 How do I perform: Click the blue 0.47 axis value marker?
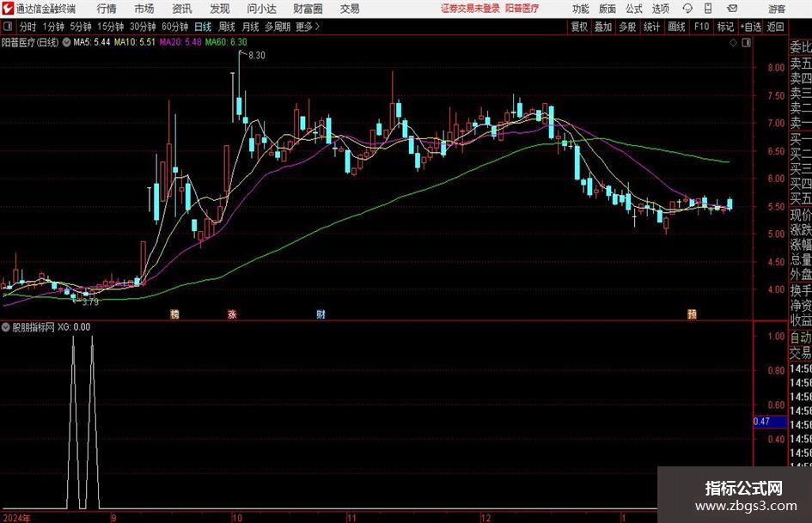770,422
